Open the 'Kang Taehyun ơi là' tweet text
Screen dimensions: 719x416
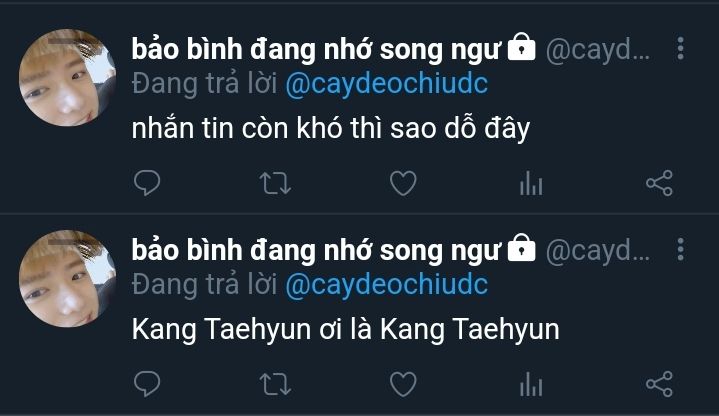[345, 330]
